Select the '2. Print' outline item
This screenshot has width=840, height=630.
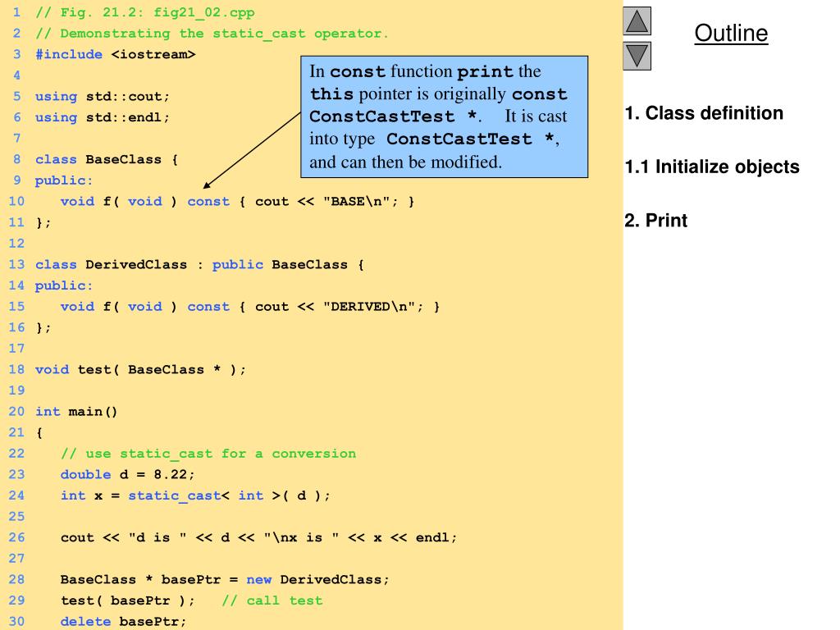click(x=655, y=220)
